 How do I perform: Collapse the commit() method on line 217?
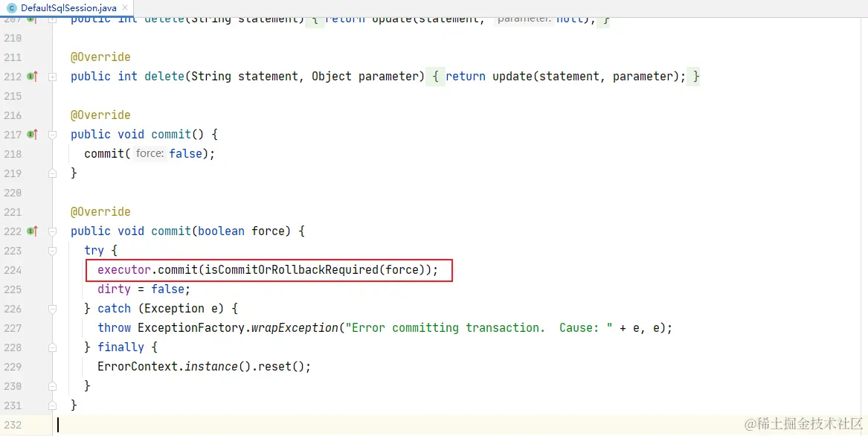(x=53, y=135)
